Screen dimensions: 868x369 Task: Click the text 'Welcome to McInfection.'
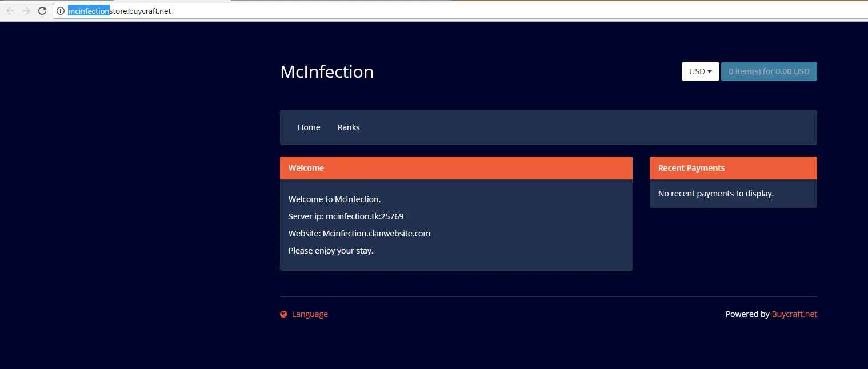tap(334, 199)
